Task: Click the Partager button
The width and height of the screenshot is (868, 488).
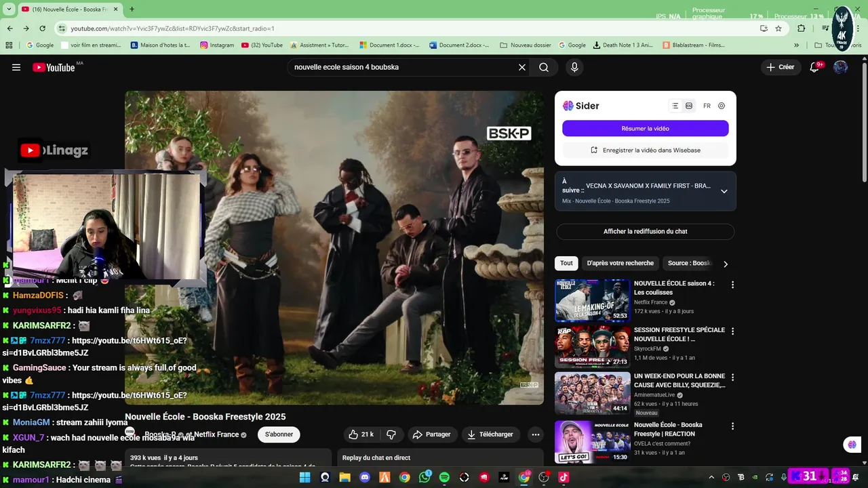Action: [432, 434]
